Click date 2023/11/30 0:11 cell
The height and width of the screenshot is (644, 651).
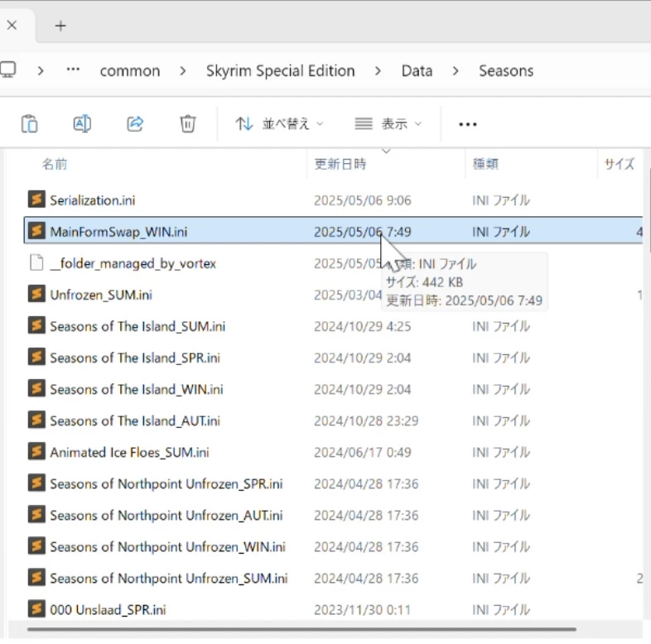(363, 610)
